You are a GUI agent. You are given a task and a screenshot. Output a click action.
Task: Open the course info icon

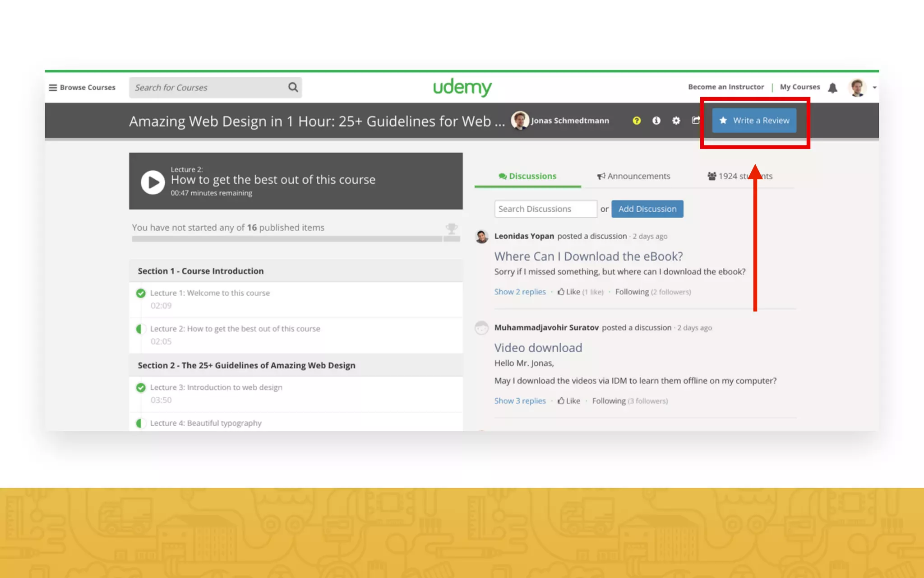pyautogui.click(x=656, y=121)
